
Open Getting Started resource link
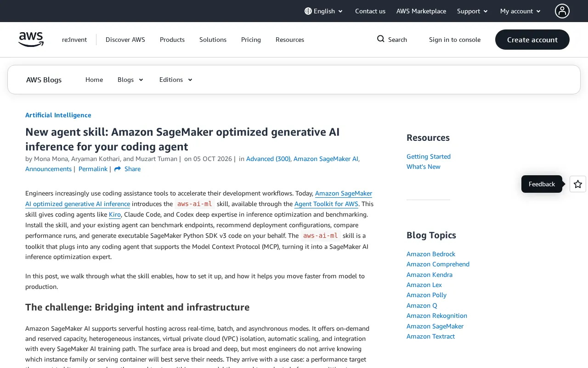(x=429, y=156)
